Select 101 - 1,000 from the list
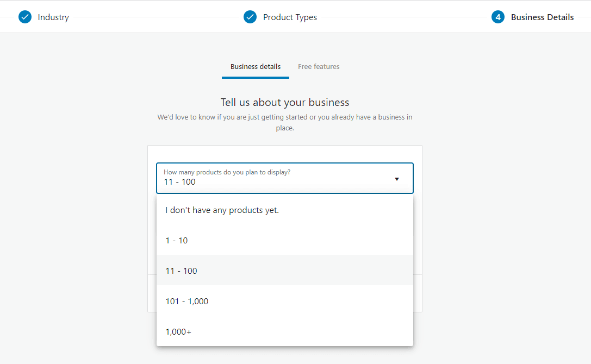591x364 pixels. click(x=187, y=301)
